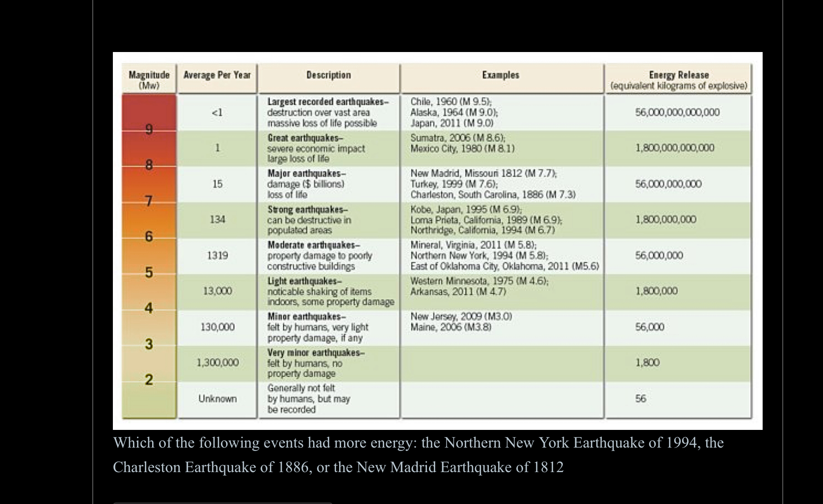Select 'Great earthquakes' description heading
This screenshot has width=823, height=504.
pyautogui.click(x=305, y=138)
